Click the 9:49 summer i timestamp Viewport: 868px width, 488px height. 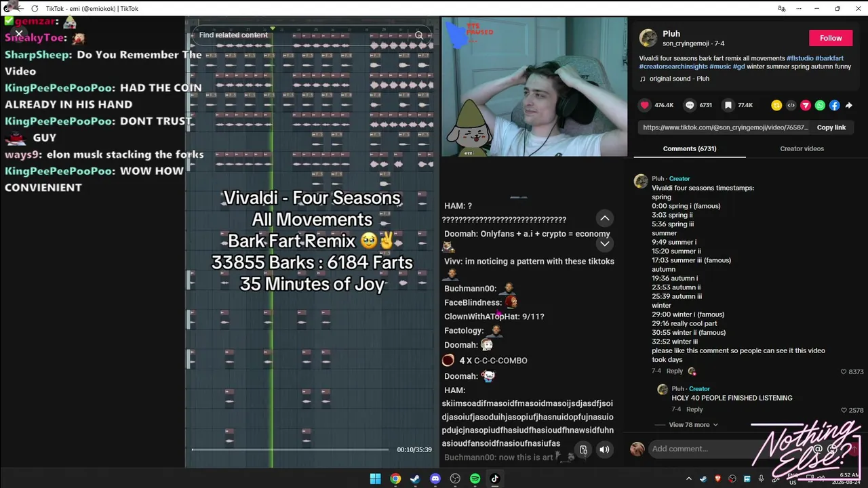[674, 242]
